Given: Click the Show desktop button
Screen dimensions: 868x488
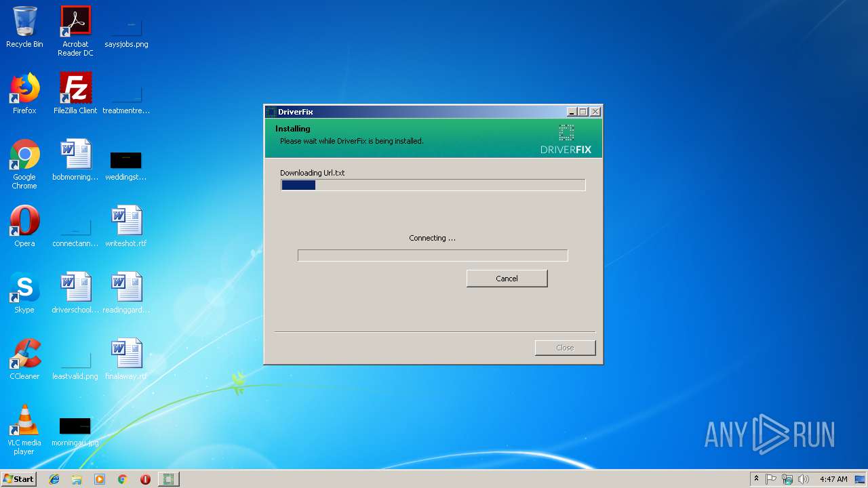Looking at the screenshot, I should coord(861,479).
